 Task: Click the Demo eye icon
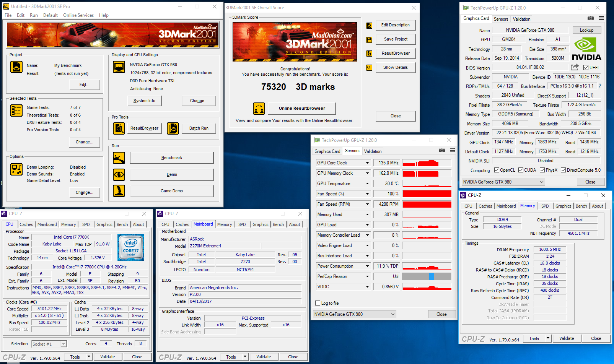click(x=119, y=174)
